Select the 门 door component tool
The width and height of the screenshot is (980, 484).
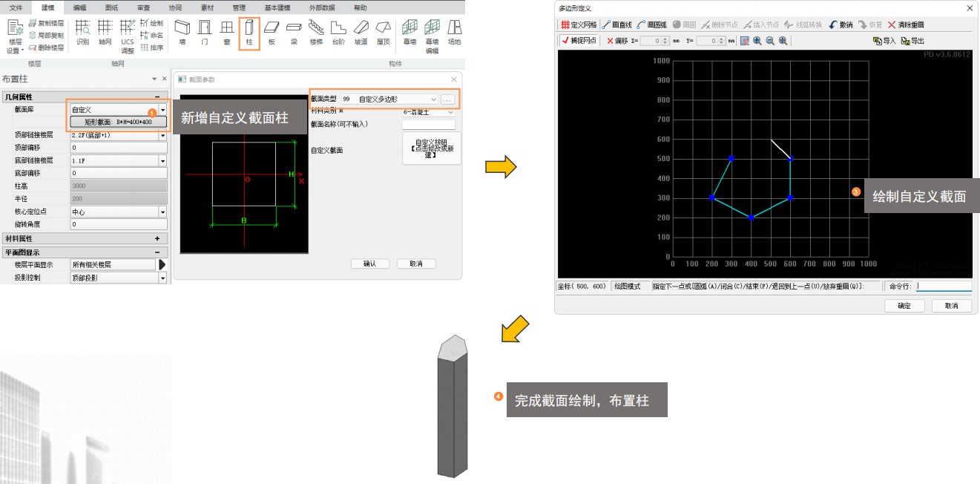point(205,33)
